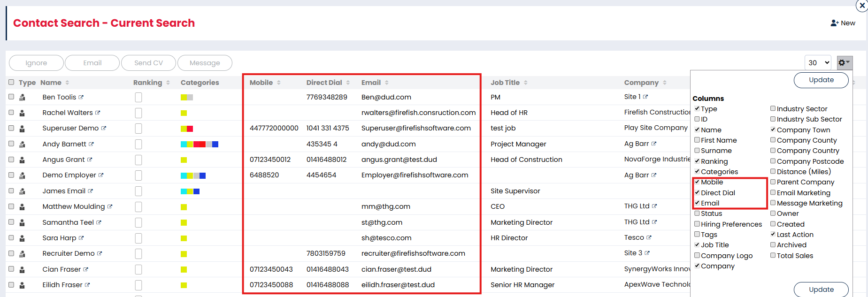Enable the Total Sales column
Screen dimensions: 868x297
click(x=773, y=255)
